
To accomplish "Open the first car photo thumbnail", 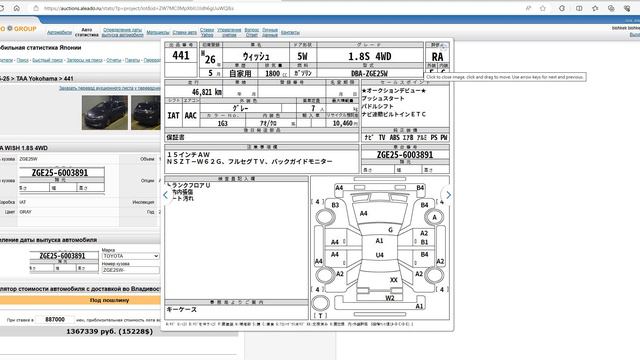I will click(104, 113).
